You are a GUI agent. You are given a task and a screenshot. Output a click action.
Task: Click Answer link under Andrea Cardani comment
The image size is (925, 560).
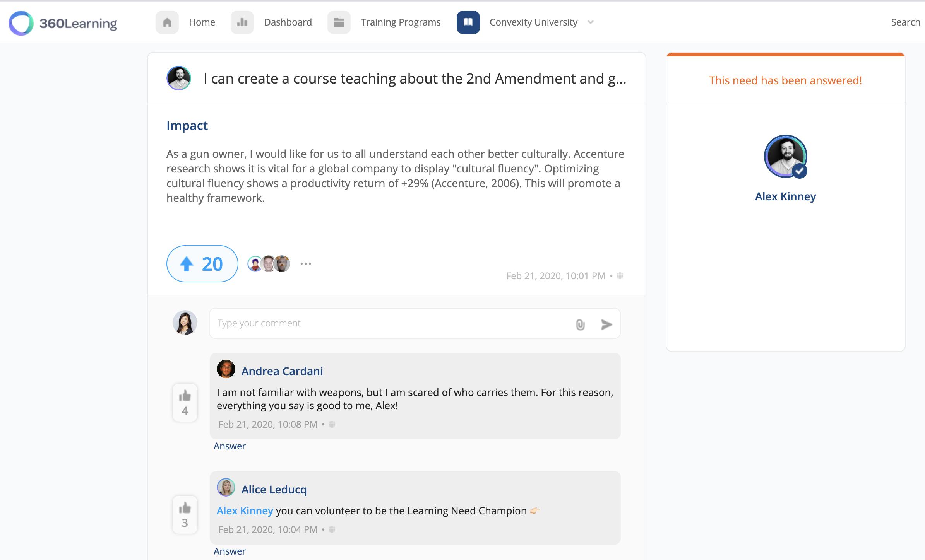pos(229,446)
